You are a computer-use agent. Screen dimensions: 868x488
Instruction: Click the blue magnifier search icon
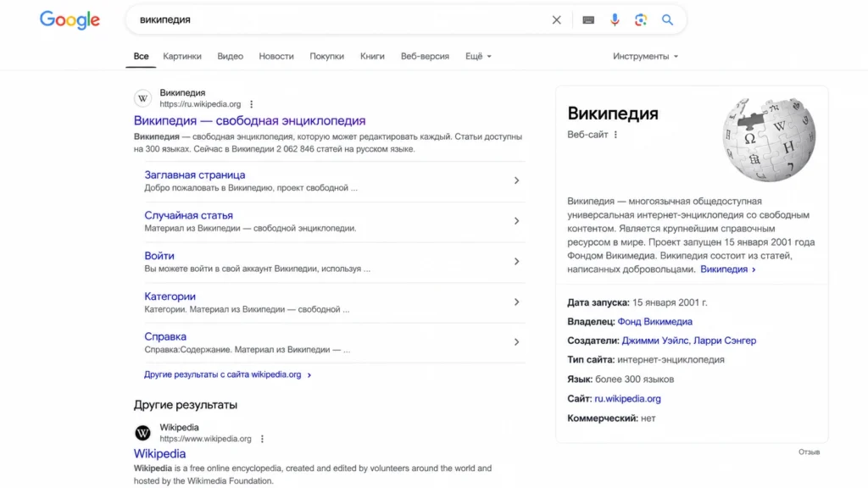(667, 20)
